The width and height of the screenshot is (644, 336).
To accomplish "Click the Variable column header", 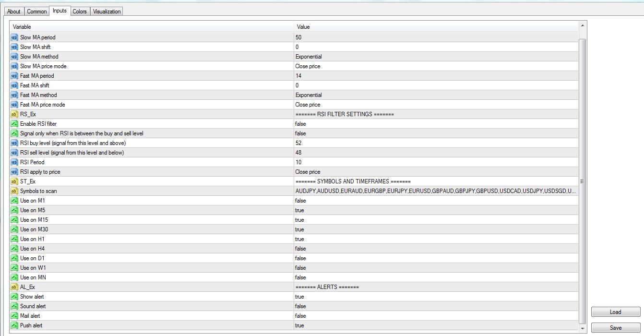I will point(152,27).
